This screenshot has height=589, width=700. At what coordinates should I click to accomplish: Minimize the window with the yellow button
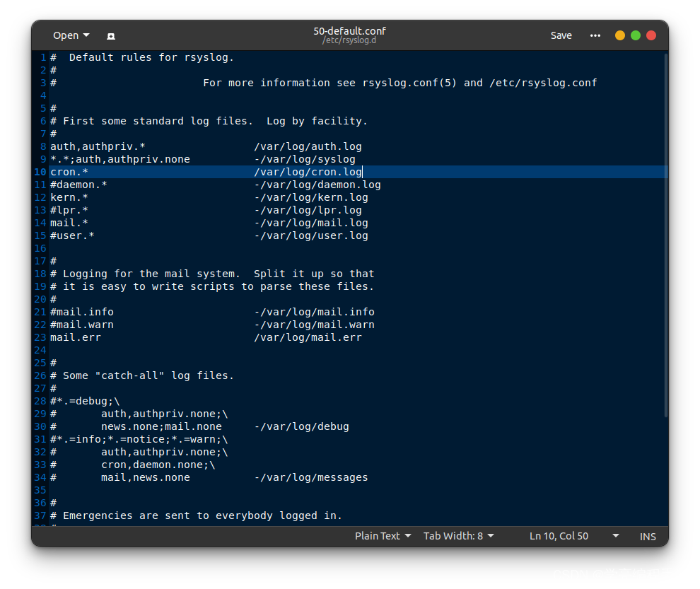pos(620,35)
